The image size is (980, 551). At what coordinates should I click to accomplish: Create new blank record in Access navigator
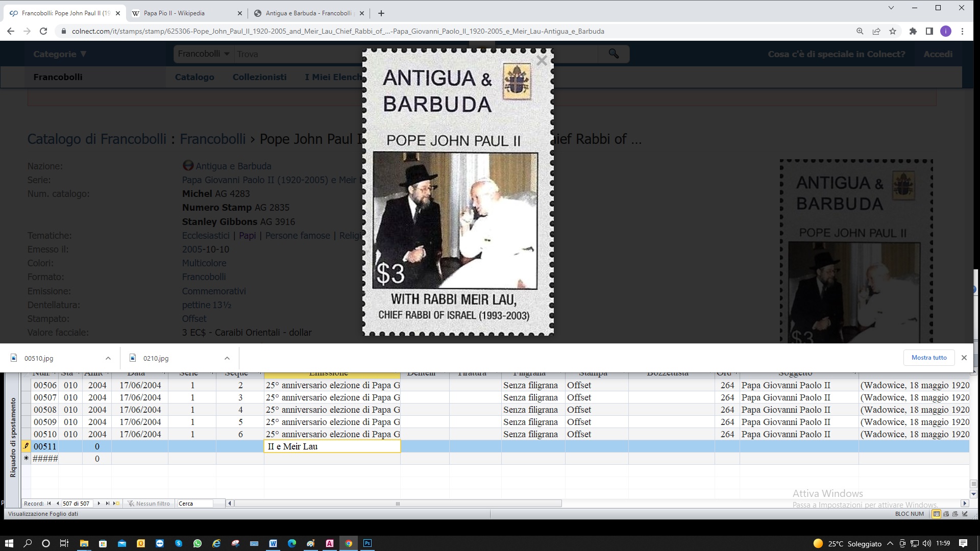116,504
